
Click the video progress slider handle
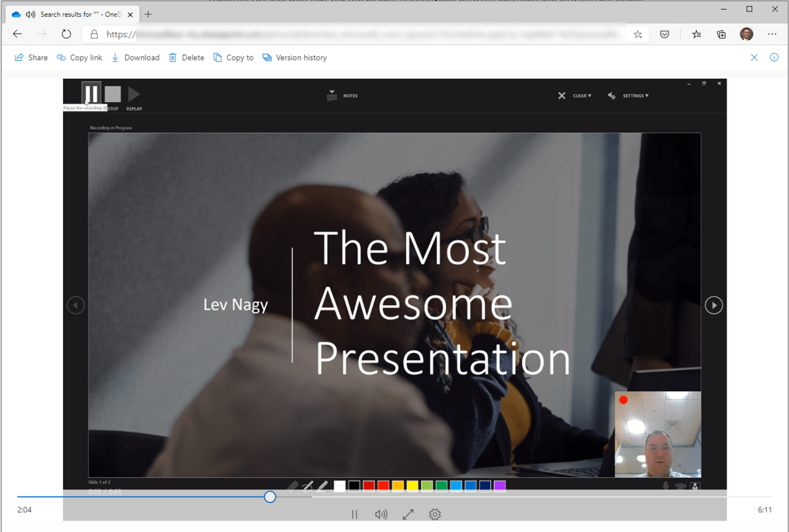click(x=270, y=497)
